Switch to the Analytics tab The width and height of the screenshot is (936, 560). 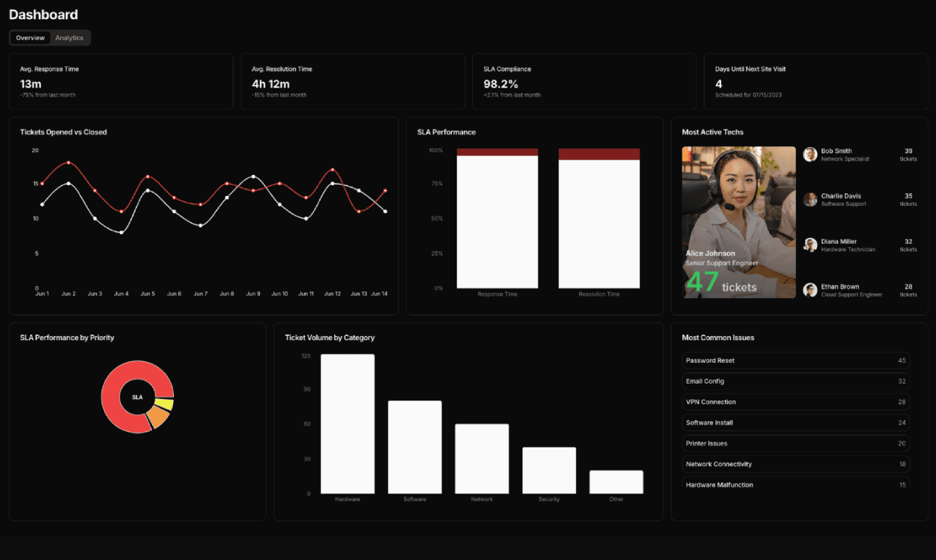69,38
